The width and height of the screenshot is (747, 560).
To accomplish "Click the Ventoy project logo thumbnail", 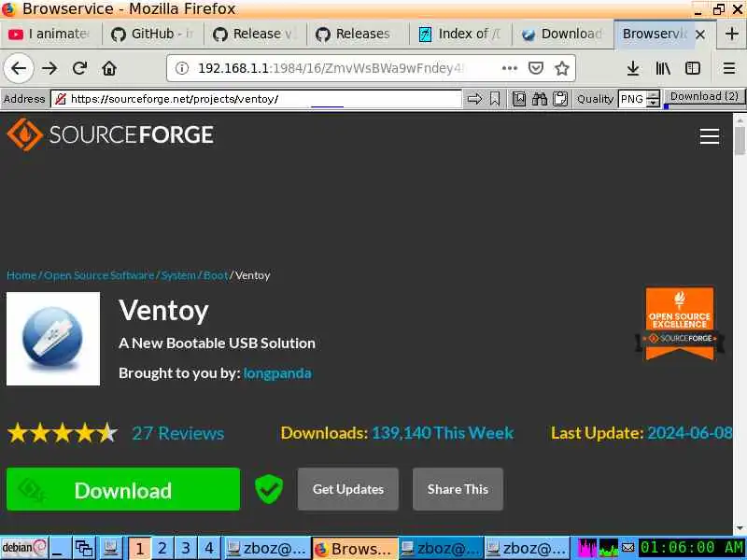I will [x=53, y=339].
